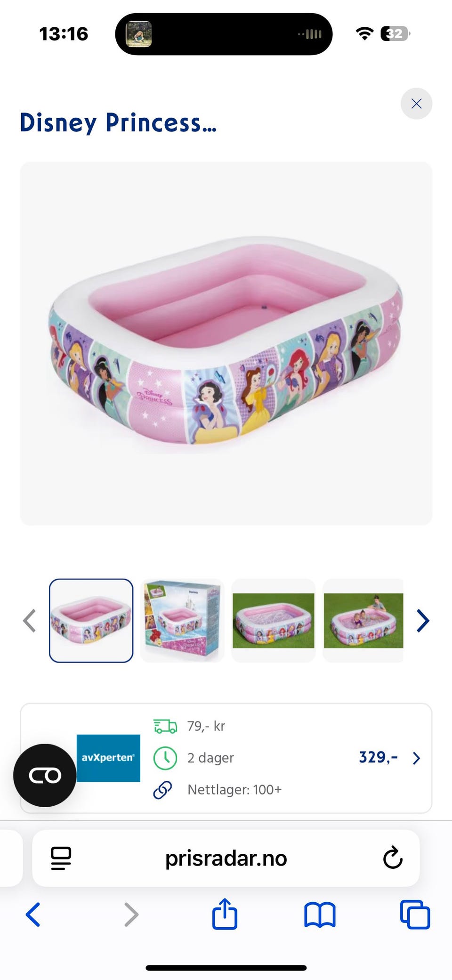Tap the green clock delivery time icon
Screen dimensions: 452x980
pos(165,758)
